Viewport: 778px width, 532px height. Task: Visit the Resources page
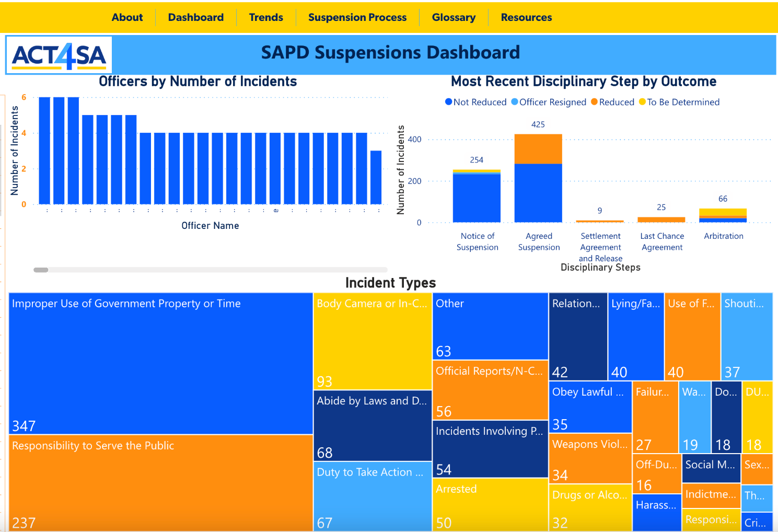pyautogui.click(x=526, y=17)
